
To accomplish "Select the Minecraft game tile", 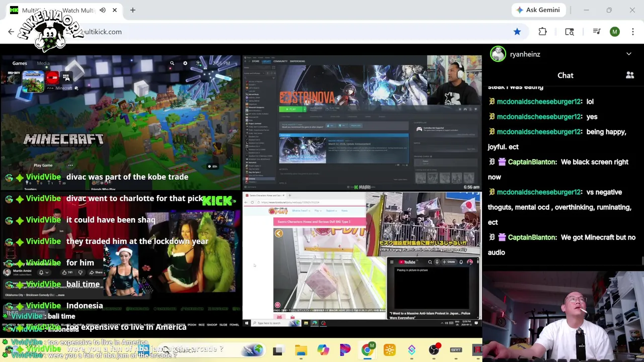I will pyautogui.click(x=33, y=81).
